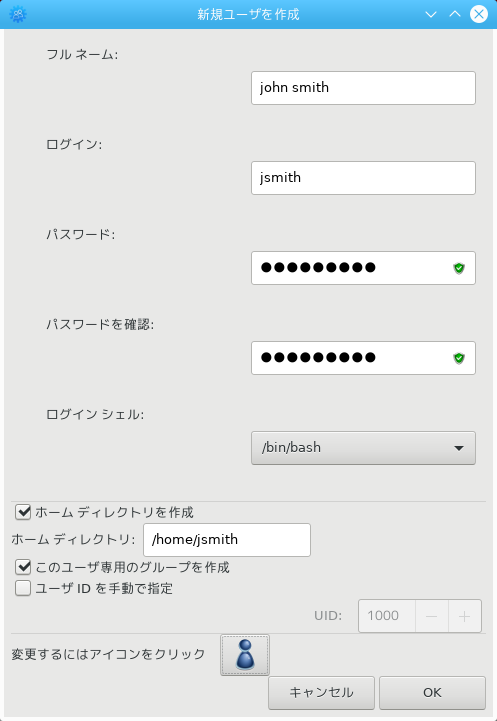Click the キャンセル button
This screenshot has width=497, height=721.
(x=321, y=693)
